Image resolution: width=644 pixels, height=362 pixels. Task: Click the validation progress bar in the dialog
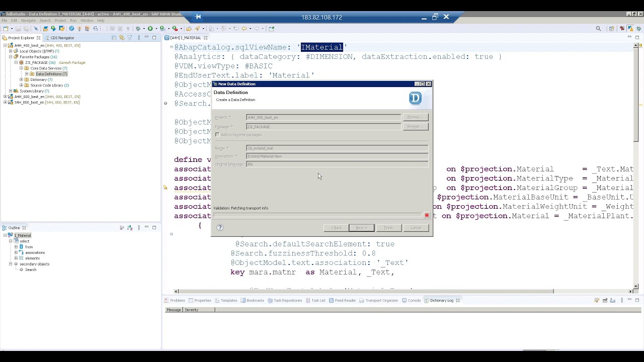click(x=317, y=215)
